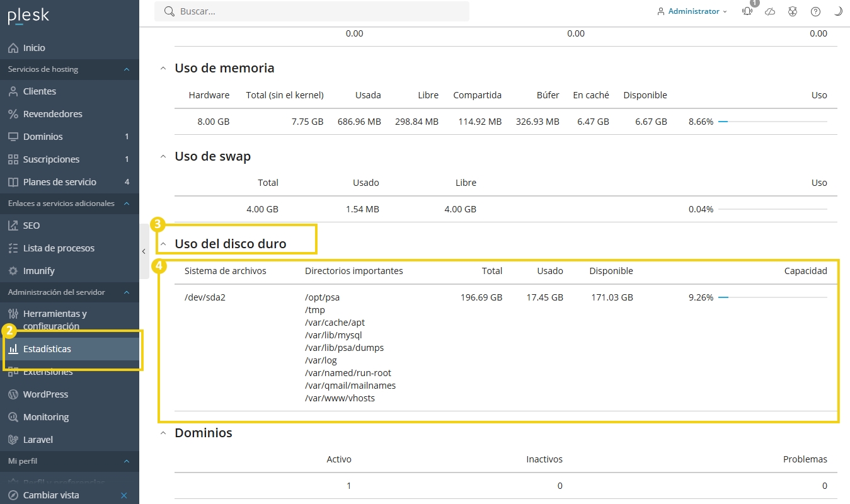Open the help question mark icon

815,11
